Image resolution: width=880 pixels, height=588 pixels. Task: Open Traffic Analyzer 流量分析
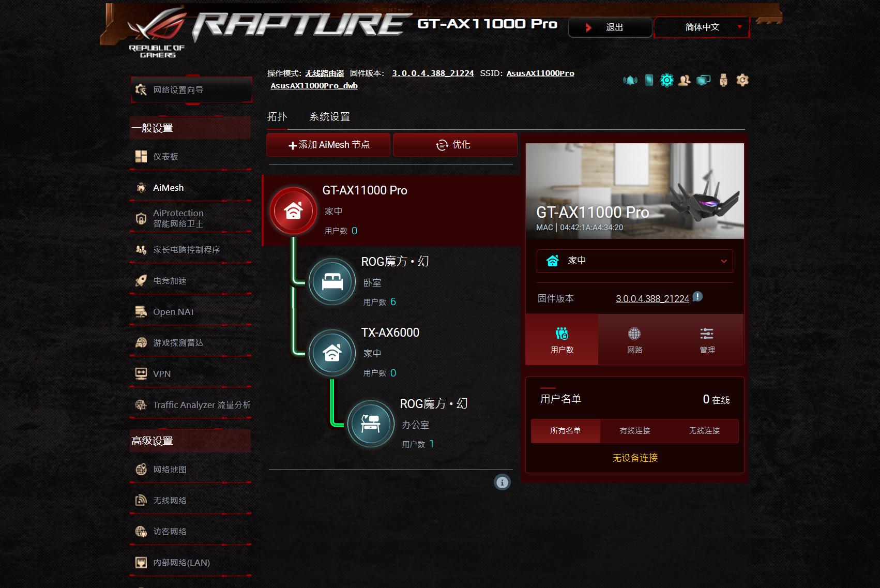pos(190,405)
